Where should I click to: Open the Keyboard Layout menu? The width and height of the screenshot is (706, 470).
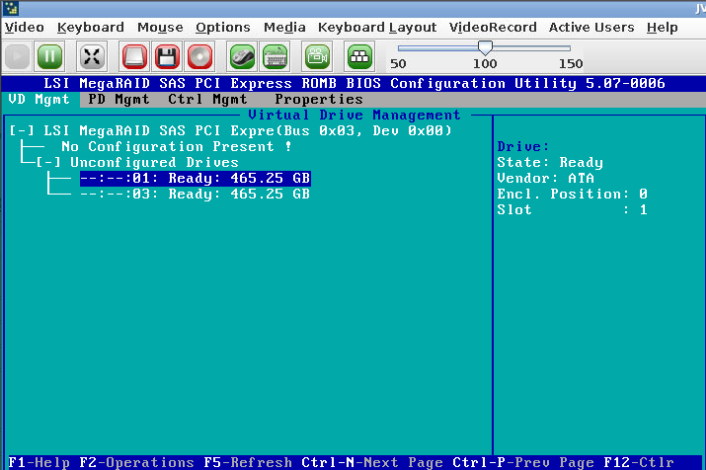coord(377,27)
